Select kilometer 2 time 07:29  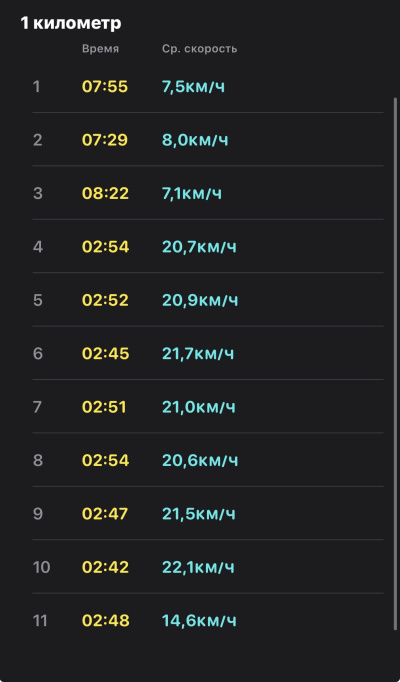click(105, 140)
